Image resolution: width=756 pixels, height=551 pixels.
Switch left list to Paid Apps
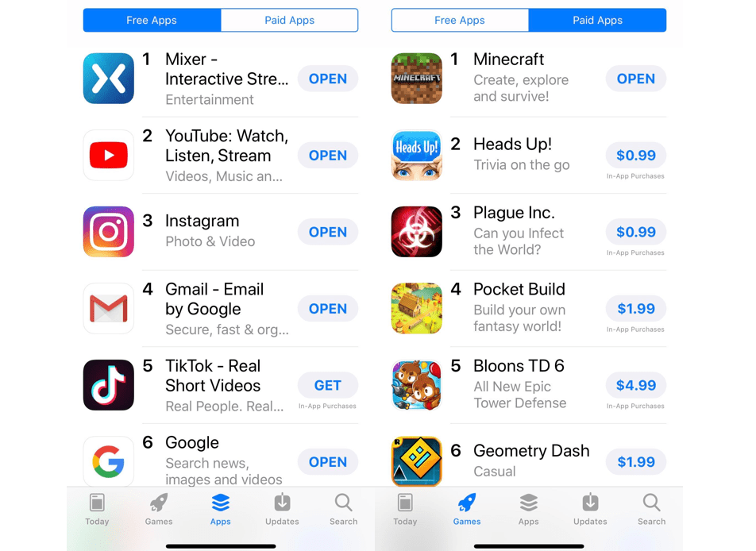[289, 21]
